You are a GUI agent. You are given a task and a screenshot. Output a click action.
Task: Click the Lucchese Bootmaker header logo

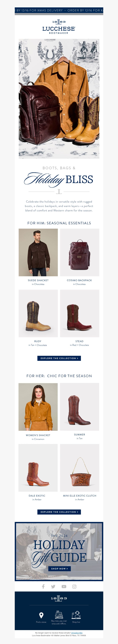point(59,27)
